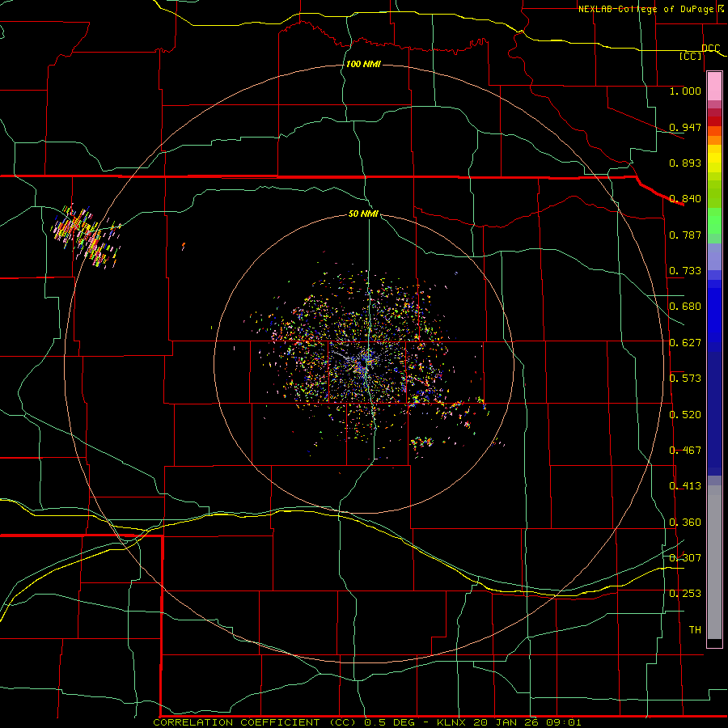Pick the lavender segment of the color bar
The height and width of the screenshot is (728, 728).
point(714,256)
